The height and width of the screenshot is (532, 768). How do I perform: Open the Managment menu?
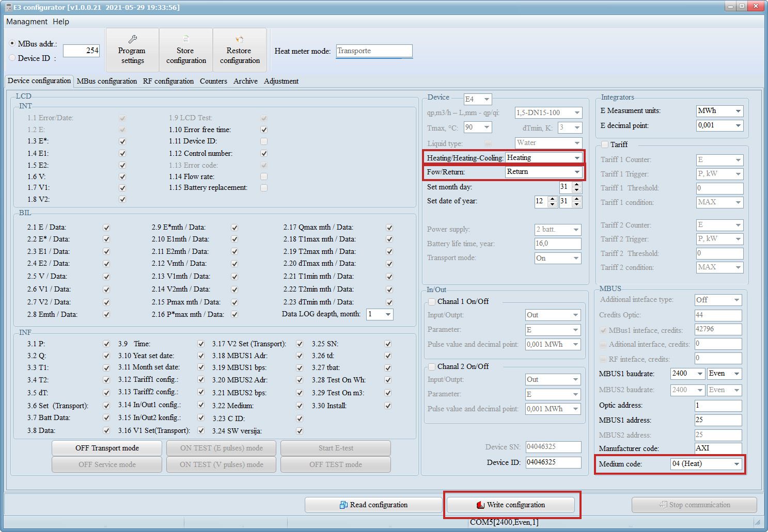pos(27,22)
